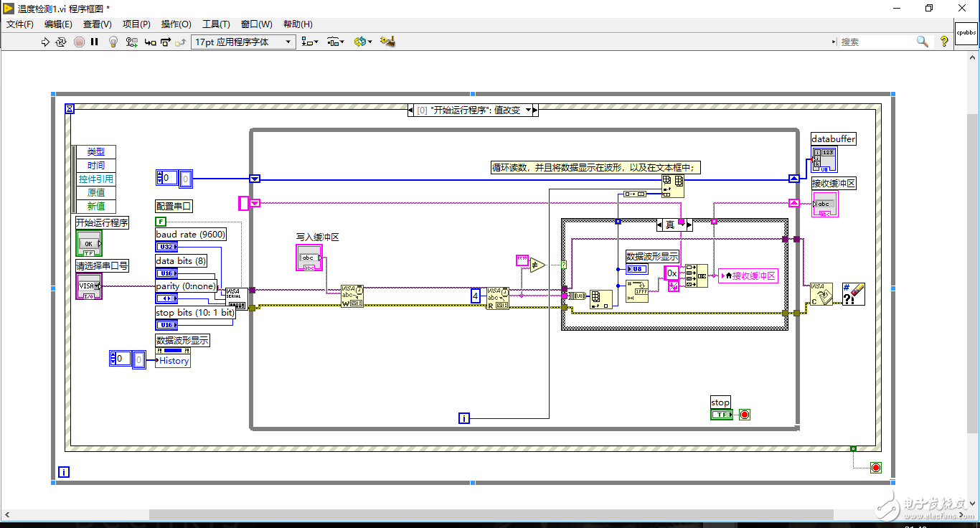Click the Run arrow in the toolbar
This screenshot has height=528, width=980.
coord(45,42)
